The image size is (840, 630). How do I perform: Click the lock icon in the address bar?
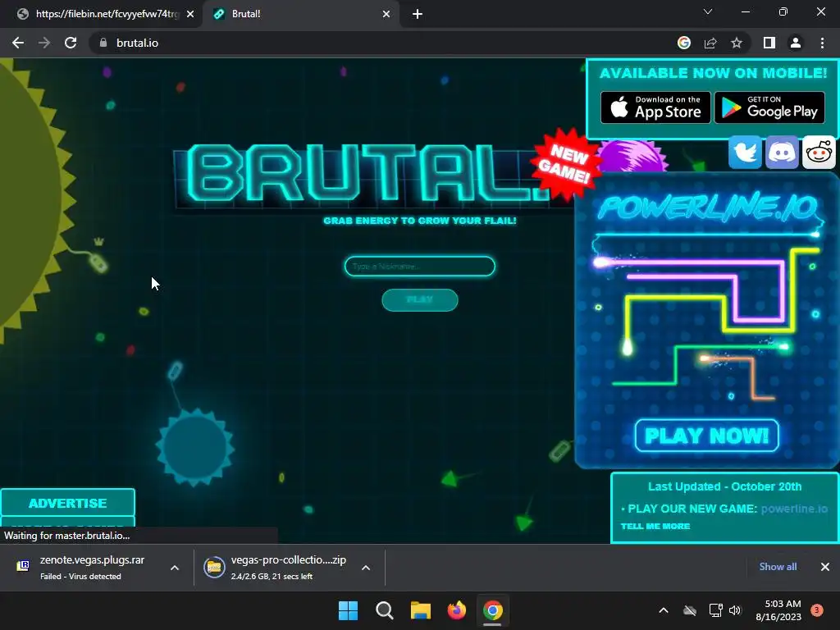(103, 43)
